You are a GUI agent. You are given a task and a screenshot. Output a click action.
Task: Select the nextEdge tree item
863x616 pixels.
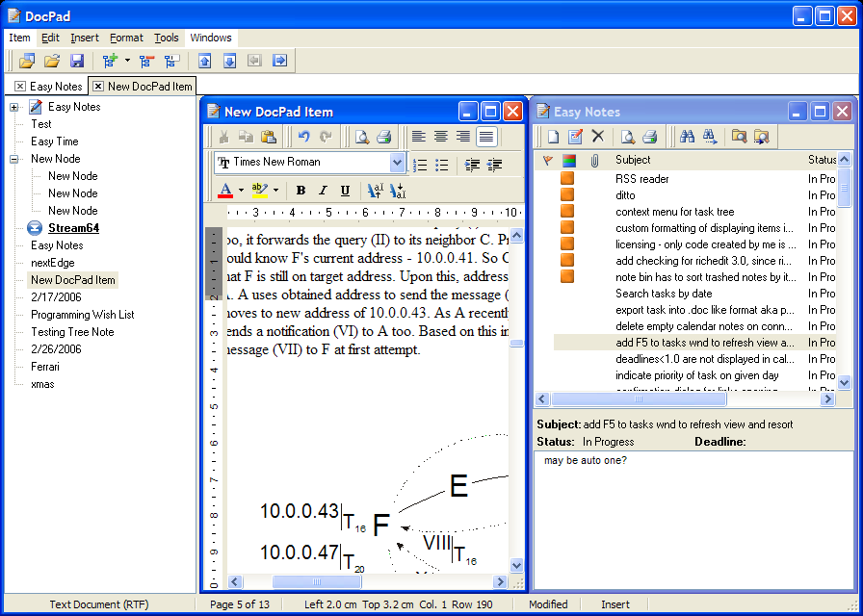click(x=53, y=263)
